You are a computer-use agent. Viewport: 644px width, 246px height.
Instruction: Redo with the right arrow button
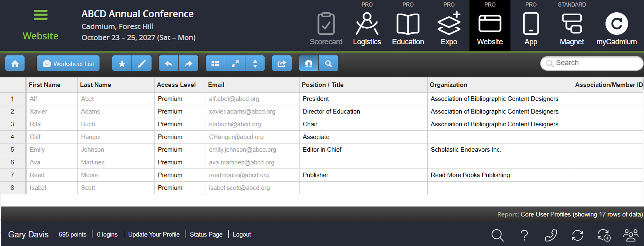click(x=188, y=64)
